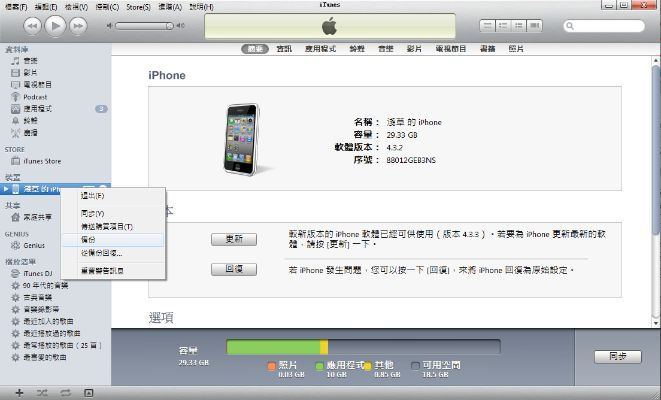Screen dimensions: 661x400
Task: Adjust the volume slider knob
Action: 169,26
